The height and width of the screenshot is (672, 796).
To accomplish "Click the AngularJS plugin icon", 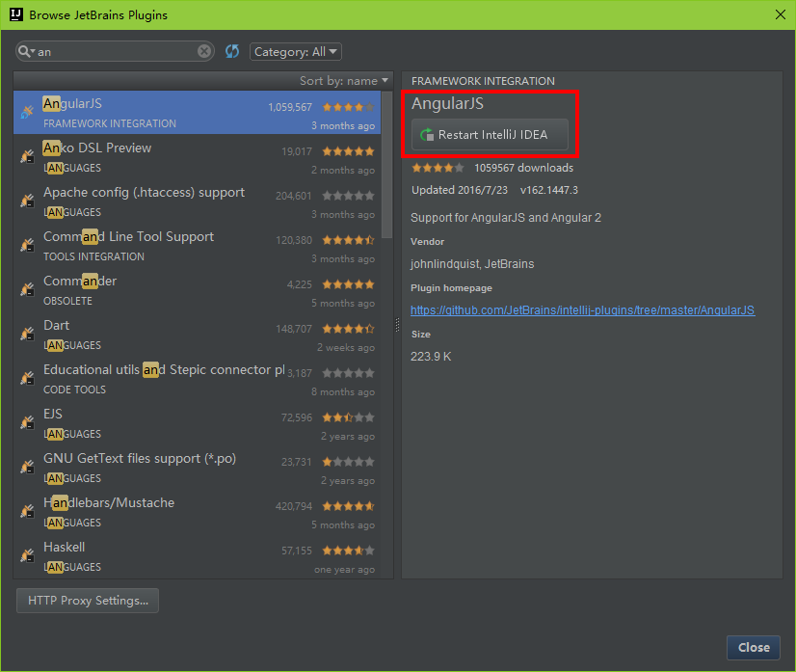I will (x=27, y=112).
